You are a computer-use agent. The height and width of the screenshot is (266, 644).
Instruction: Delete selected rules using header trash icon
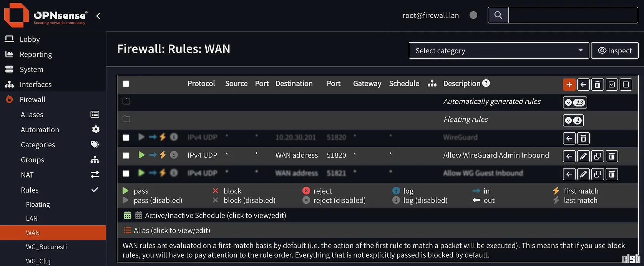click(x=598, y=85)
